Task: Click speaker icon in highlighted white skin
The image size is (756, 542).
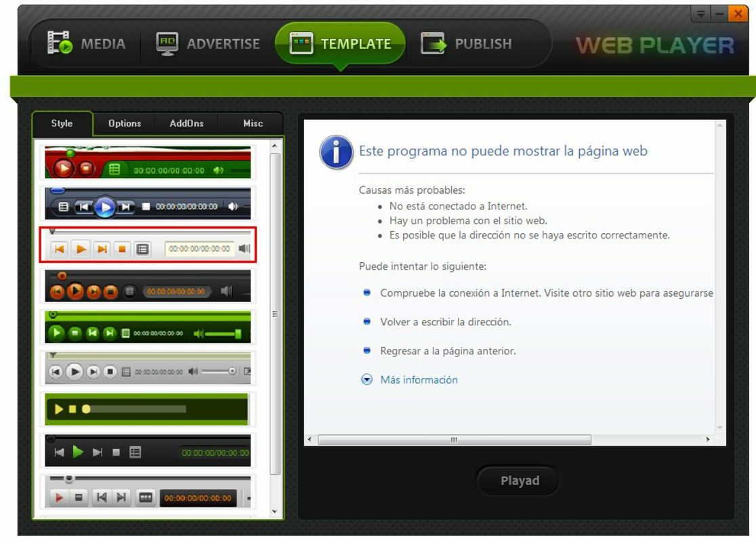Action: coord(245,249)
